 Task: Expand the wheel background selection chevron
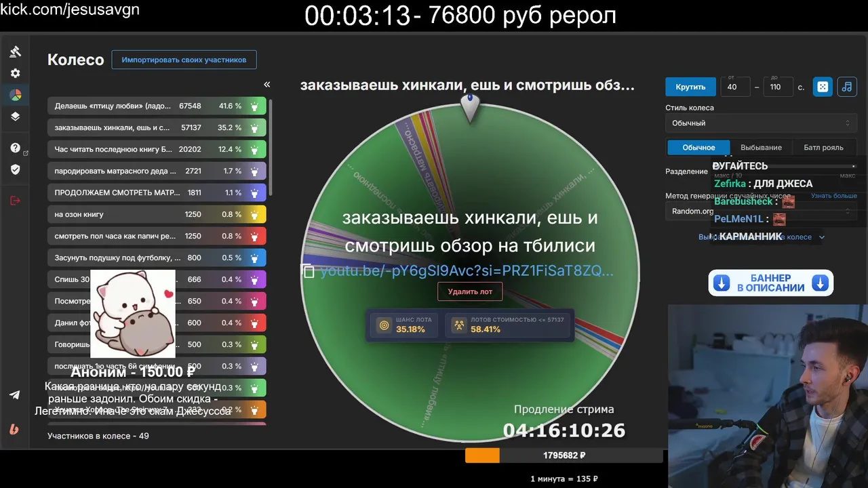tap(822, 237)
